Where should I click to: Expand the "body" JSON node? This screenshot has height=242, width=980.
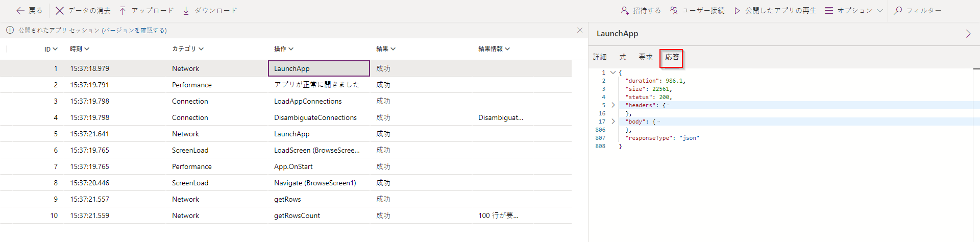pos(613,122)
